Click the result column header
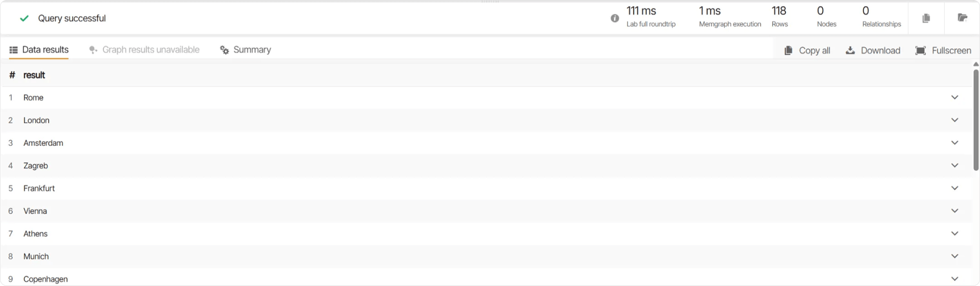The height and width of the screenshot is (286, 980). [34, 75]
